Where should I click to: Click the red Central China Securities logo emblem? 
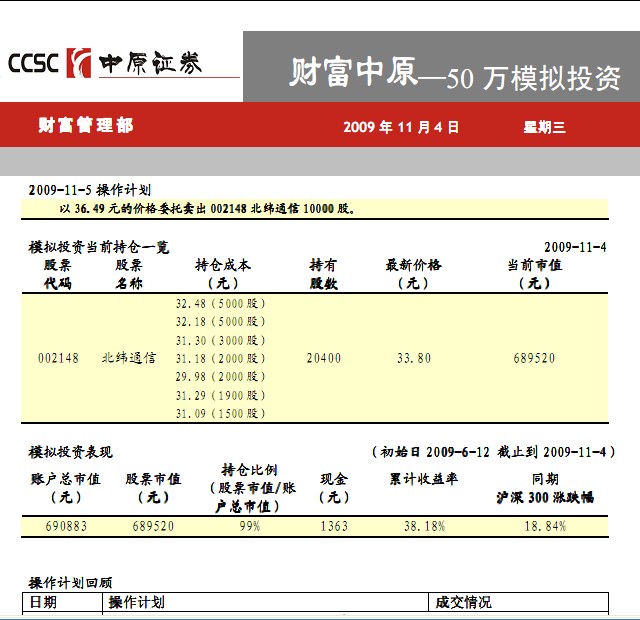[79, 63]
